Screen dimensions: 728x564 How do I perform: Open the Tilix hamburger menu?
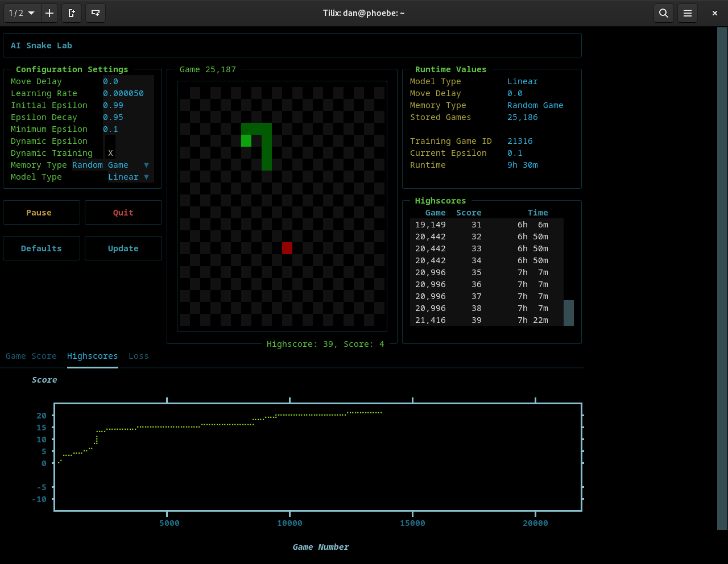pos(687,13)
